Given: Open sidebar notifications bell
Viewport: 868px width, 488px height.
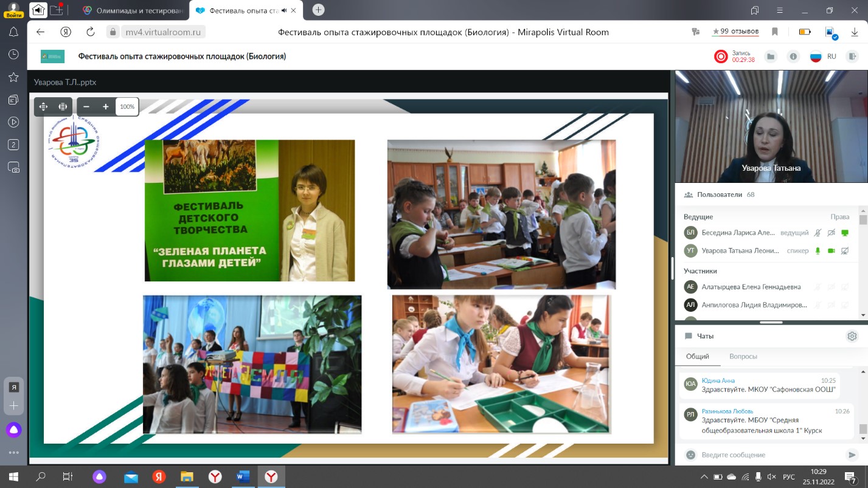Looking at the screenshot, I should [13, 32].
